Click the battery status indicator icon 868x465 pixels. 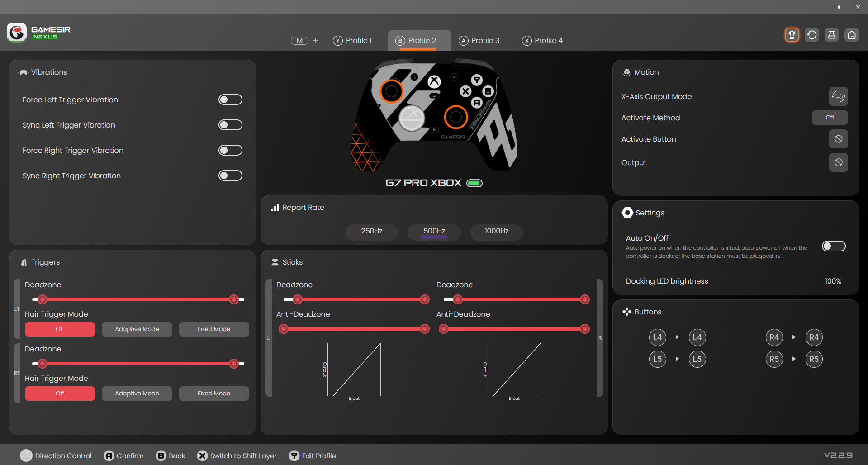[474, 183]
